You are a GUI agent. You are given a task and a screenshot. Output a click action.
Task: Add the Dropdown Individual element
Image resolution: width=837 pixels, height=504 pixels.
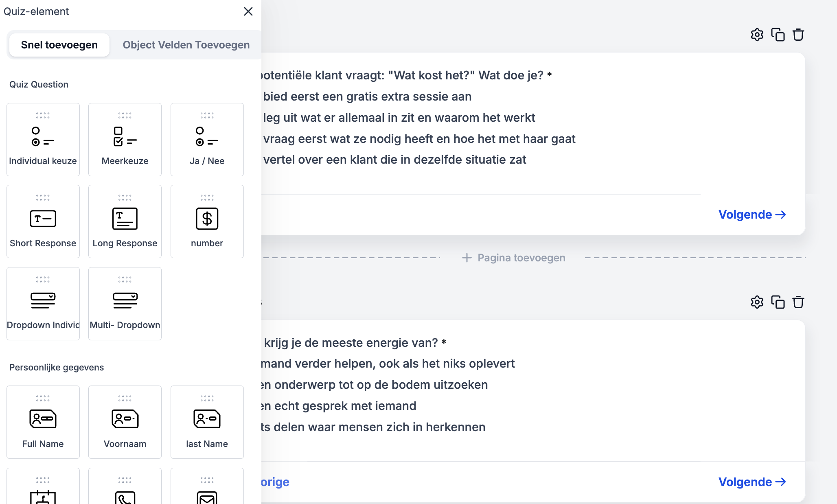[43, 304]
